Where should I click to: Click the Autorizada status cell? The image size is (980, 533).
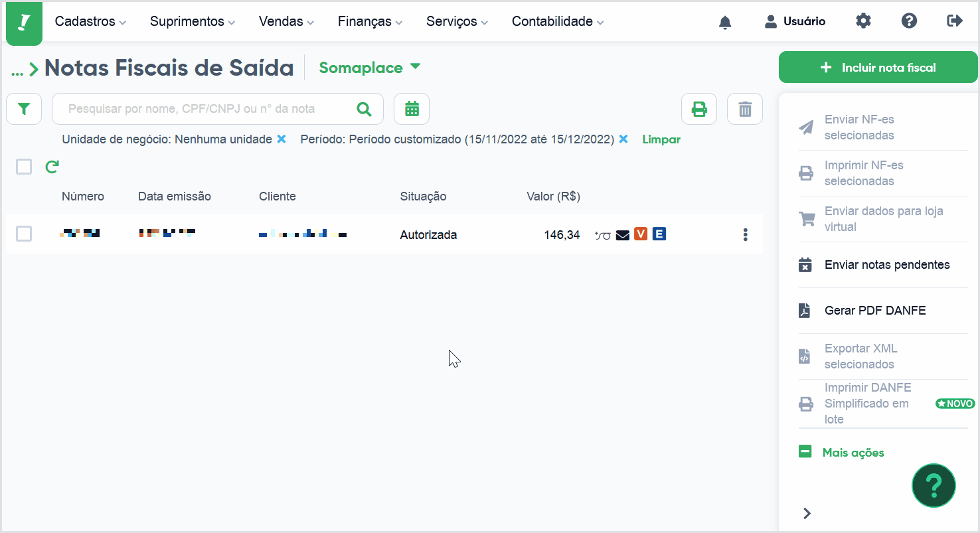pyautogui.click(x=428, y=235)
